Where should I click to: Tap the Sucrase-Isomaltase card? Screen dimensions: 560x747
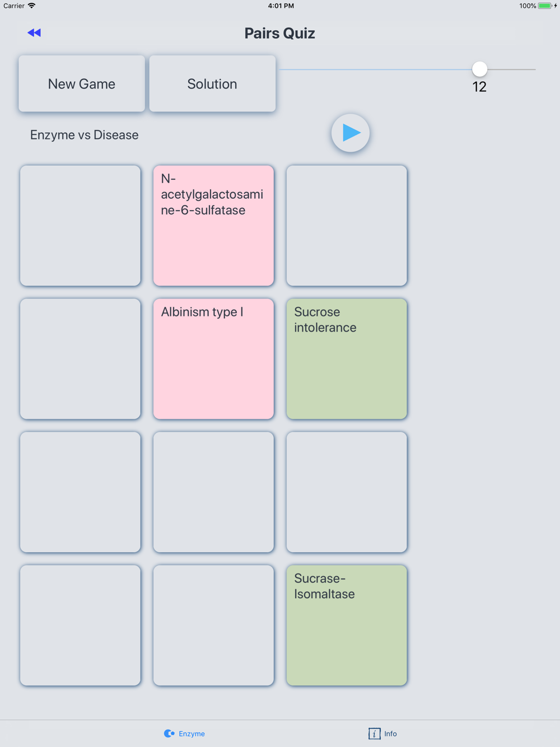[x=347, y=625]
